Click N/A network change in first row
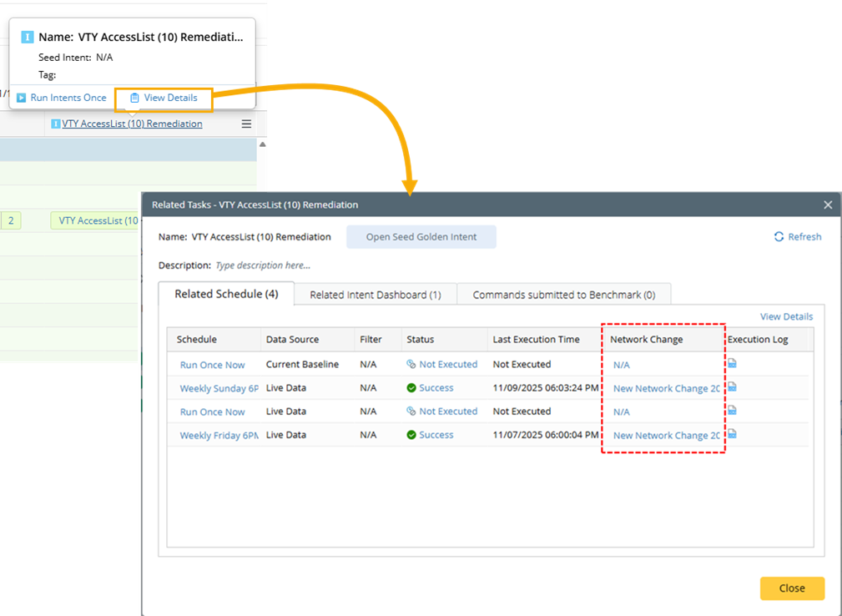842x616 pixels. coord(622,365)
